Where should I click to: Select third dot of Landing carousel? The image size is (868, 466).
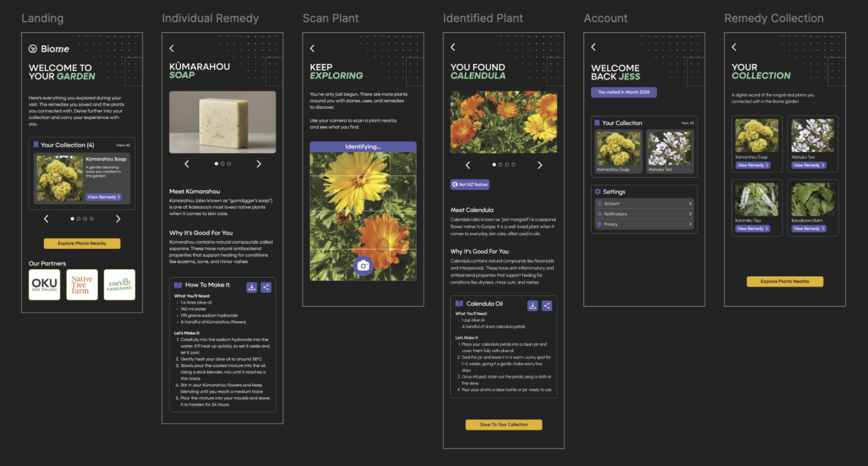tap(85, 219)
